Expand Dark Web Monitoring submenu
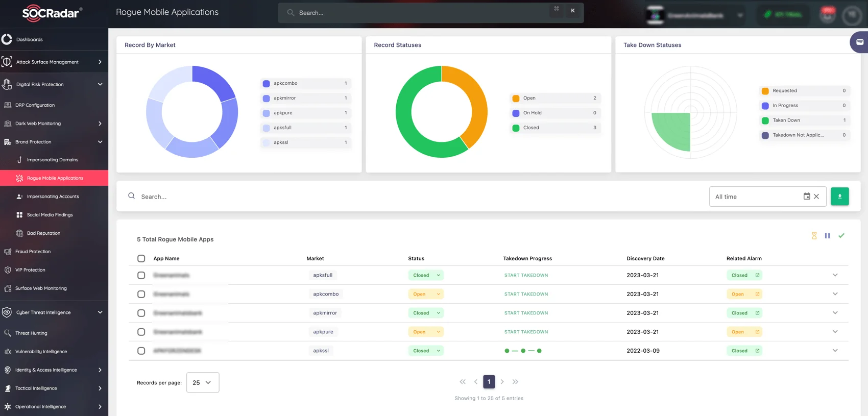Image resolution: width=868 pixels, height=416 pixels. click(100, 124)
